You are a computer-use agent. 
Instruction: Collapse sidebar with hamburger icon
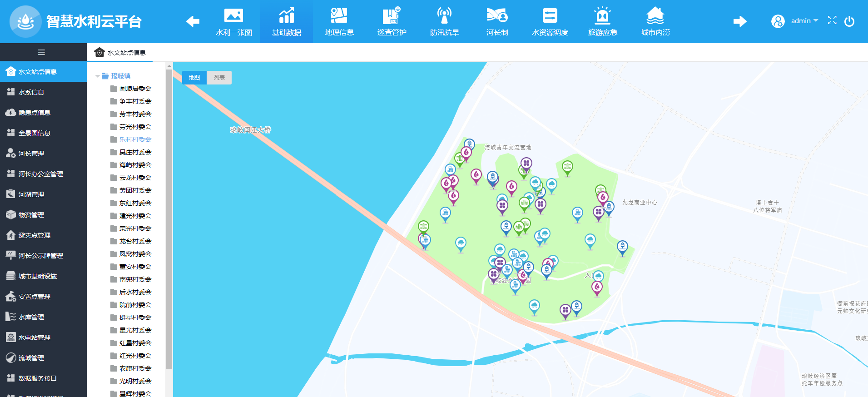(41, 52)
